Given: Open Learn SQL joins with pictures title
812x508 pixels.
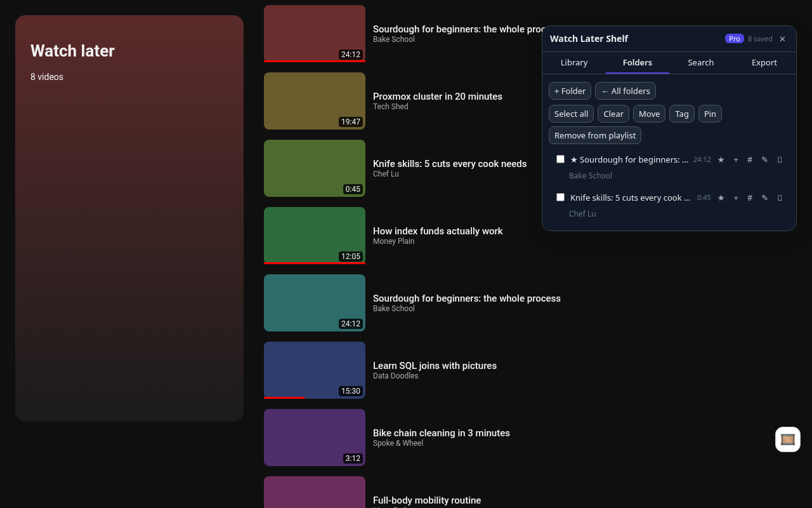Looking at the screenshot, I should [435, 366].
